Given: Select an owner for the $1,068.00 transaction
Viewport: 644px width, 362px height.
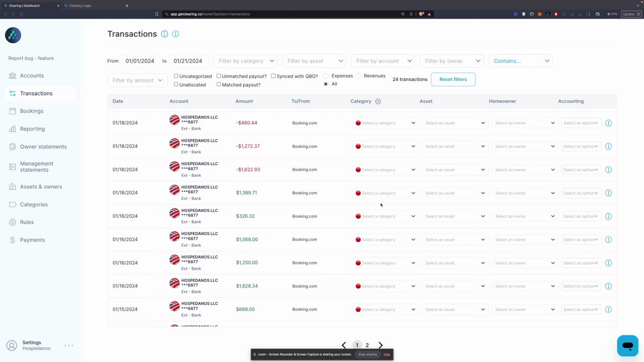Looking at the screenshot, I should coord(524,240).
